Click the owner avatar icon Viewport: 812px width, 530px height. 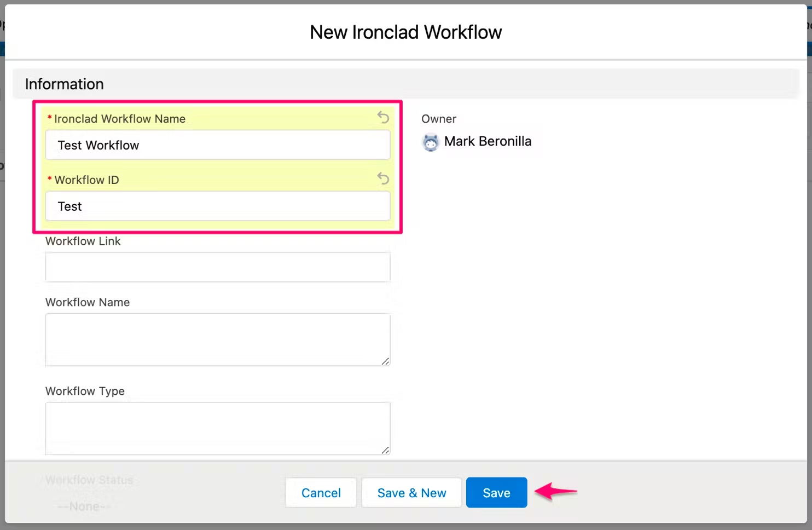tap(431, 142)
